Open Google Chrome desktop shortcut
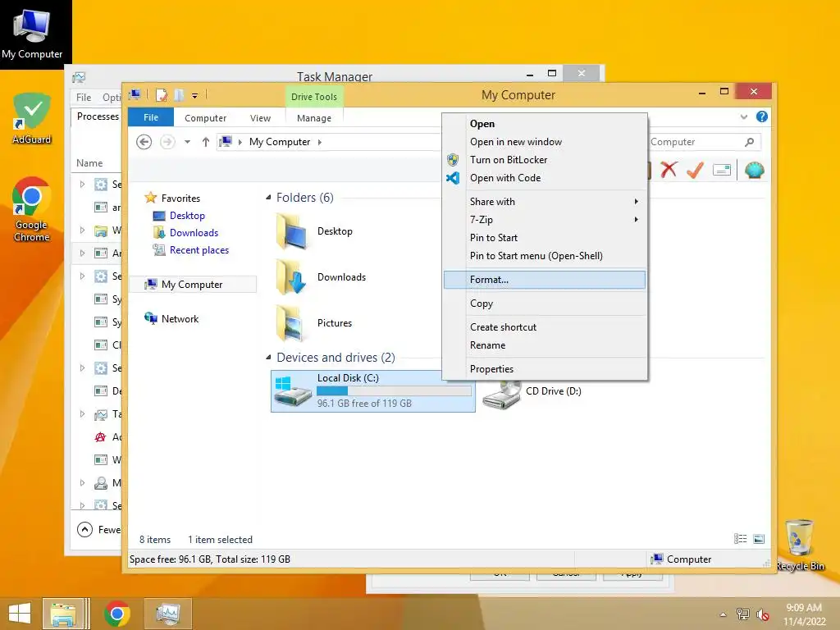The height and width of the screenshot is (630, 840). 32,209
